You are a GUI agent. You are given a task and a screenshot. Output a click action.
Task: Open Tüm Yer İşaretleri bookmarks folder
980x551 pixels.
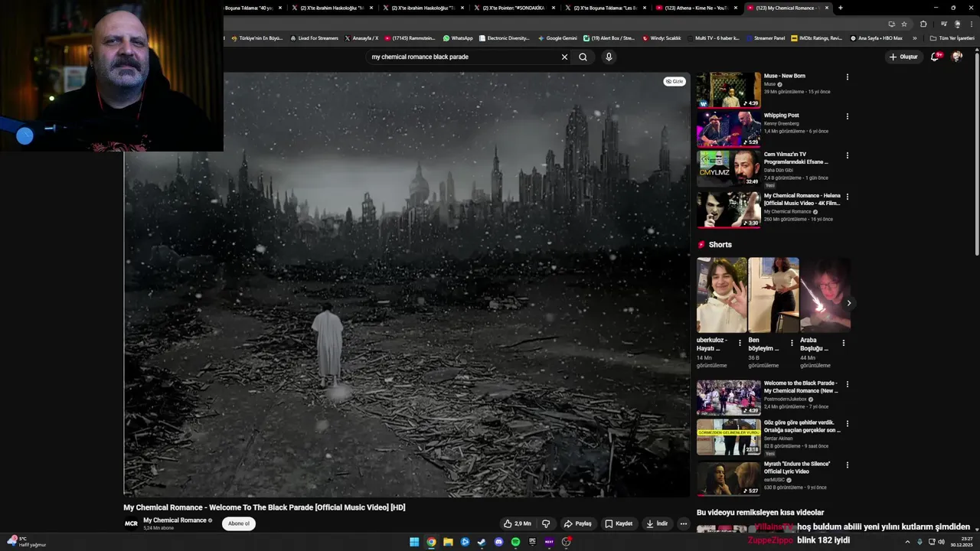pyautogui.click(x=952, y=38)
